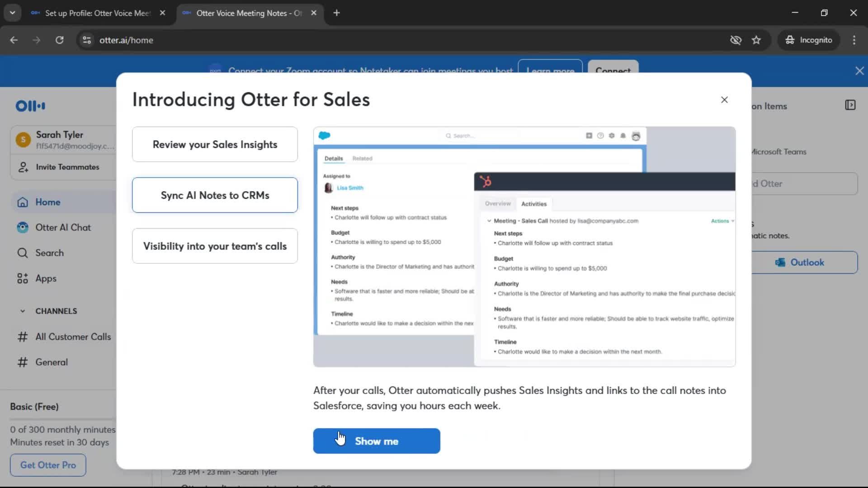Image resolution: width=868 pixels, height=488 pixels.
Task: Open site information icon in address bar
Action: tap(87, 40)
